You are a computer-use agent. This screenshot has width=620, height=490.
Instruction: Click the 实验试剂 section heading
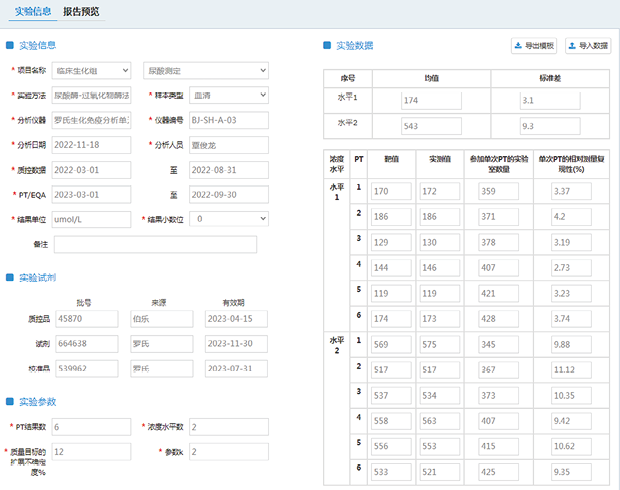[x=38, y=278]
